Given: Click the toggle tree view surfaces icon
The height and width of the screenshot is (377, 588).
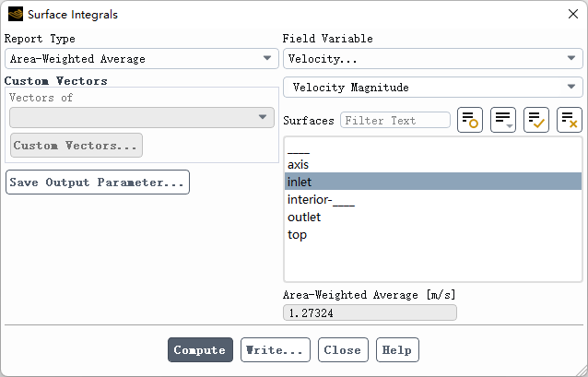Looking at the screenshot, I should pos(470,120).
